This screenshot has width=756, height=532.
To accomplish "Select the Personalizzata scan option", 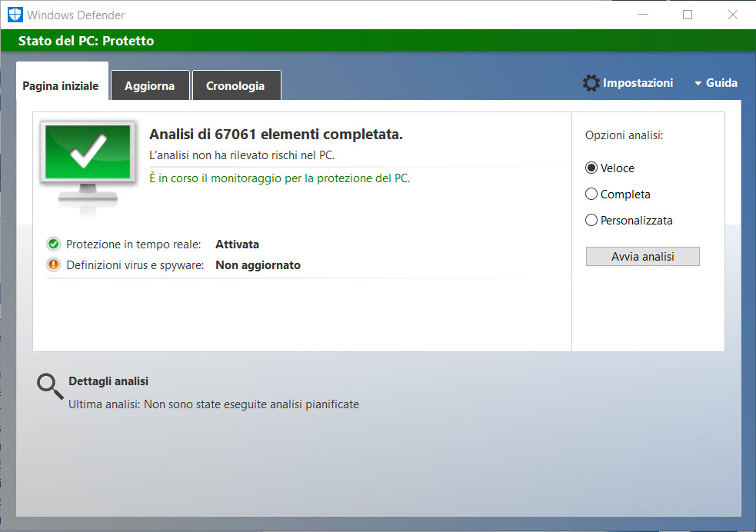I will pos(628,220).
